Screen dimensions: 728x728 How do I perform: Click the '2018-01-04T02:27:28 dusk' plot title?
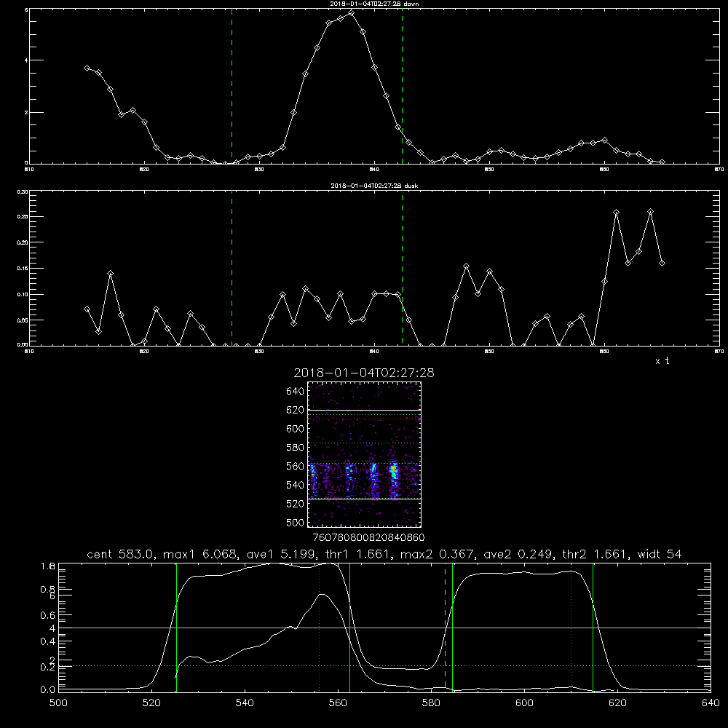[x=374, y=186]
